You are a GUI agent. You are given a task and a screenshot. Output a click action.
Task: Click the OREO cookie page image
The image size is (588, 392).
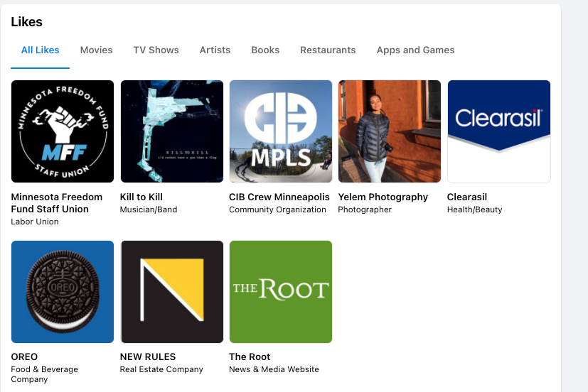pos(63,292)
